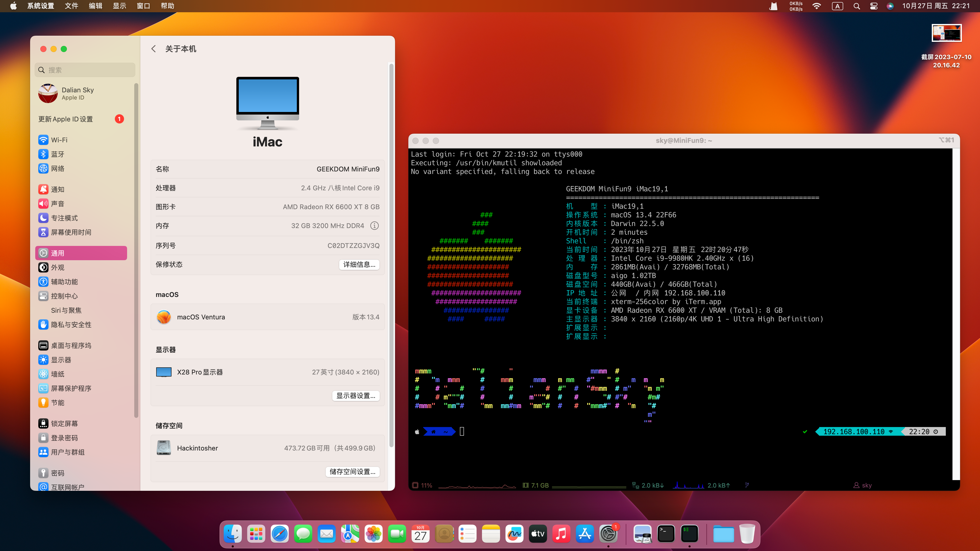Click memory info icon next to DDR4

pyautogui.click(x=374, y=226)
